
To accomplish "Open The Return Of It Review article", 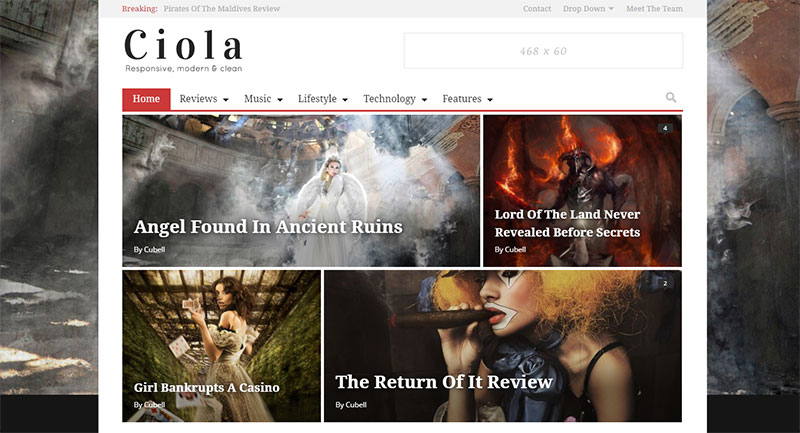I will point(444,382).
